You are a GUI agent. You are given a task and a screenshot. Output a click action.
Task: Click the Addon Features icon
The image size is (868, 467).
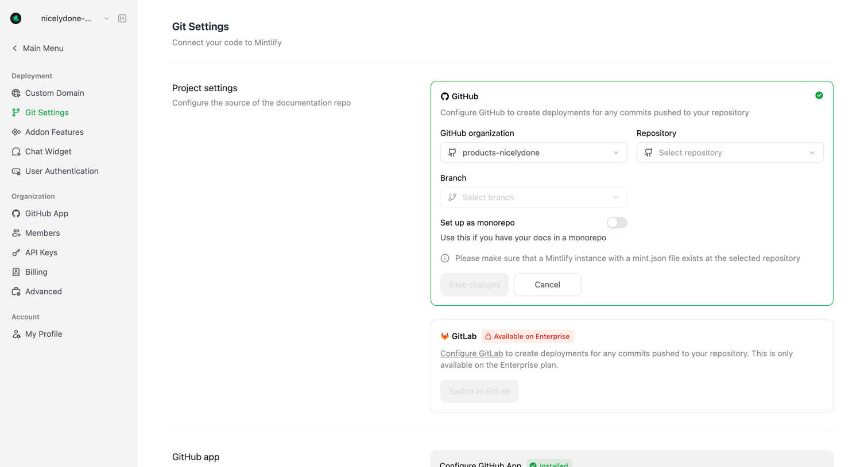point(16,132)
